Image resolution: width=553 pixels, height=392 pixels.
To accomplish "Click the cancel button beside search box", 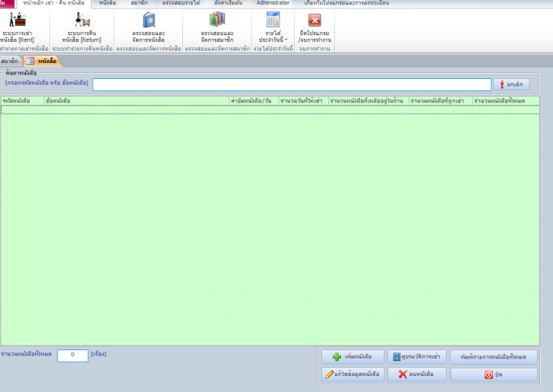I will [511, 84].
